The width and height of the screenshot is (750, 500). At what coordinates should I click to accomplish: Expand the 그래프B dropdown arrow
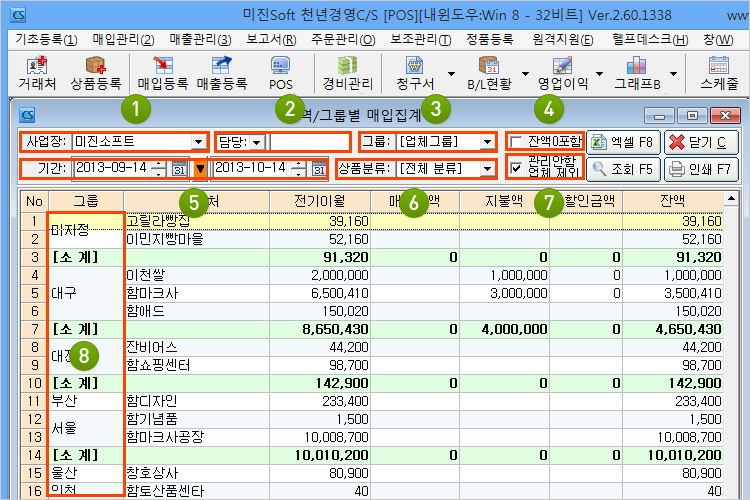point(673,74)
